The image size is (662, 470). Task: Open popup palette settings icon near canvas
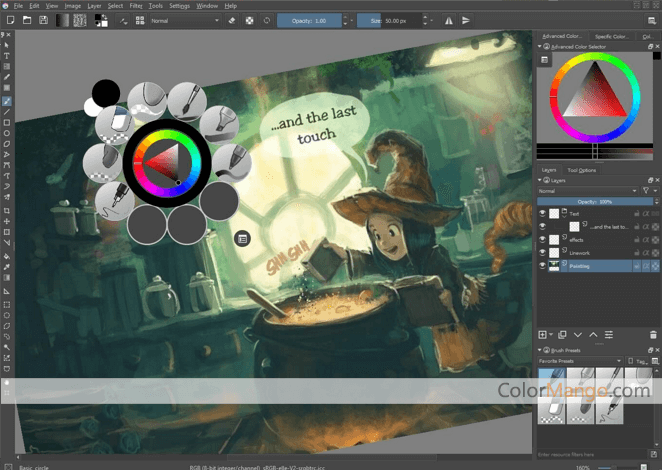tap(242, 238)
